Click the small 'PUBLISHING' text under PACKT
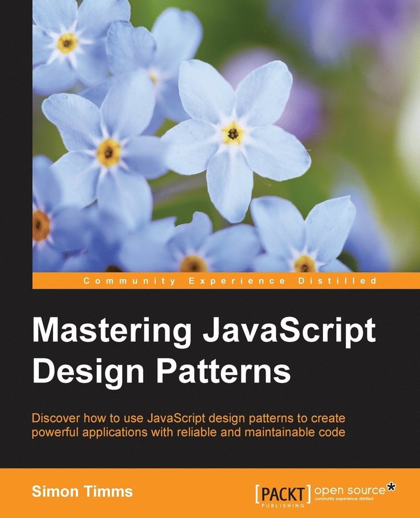The height and width of the screenshot is (518, 420). [283, 504]
